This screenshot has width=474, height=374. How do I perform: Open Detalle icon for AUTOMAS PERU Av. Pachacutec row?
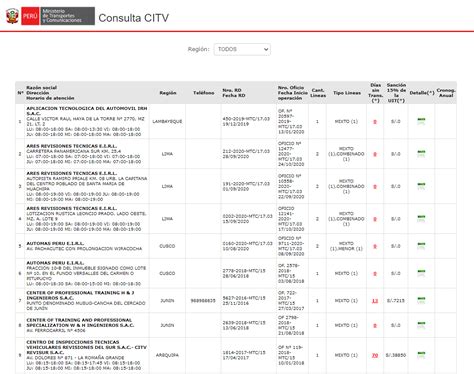pyautogui.click(x=421, y=246)
